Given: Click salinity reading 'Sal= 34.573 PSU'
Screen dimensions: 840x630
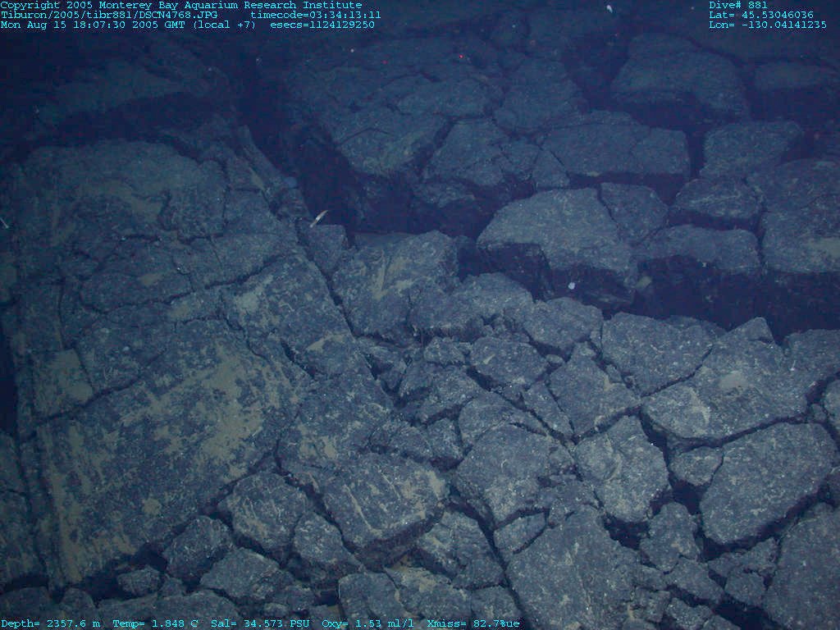Looking at the screenshot, I should 260,623.
